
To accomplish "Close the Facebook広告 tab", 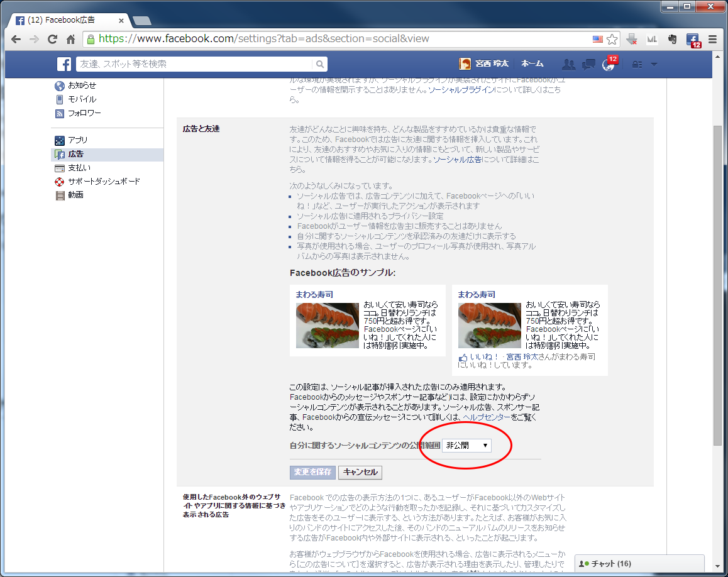I will [121, 20].
